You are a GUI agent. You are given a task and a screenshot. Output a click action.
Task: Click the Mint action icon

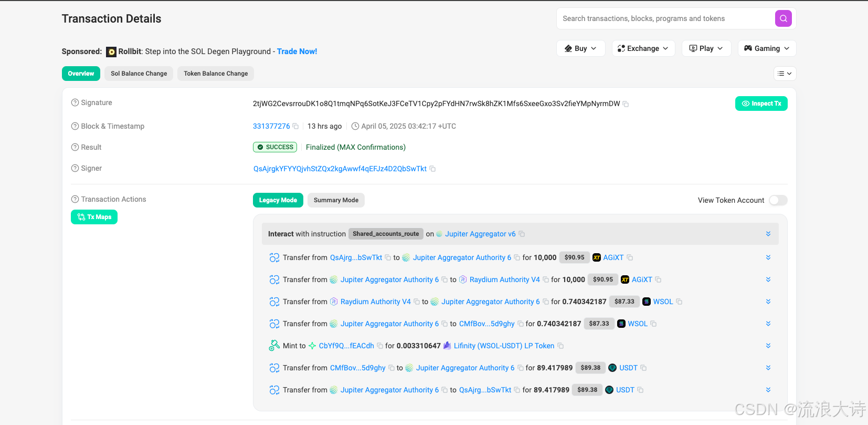(274, 345)
